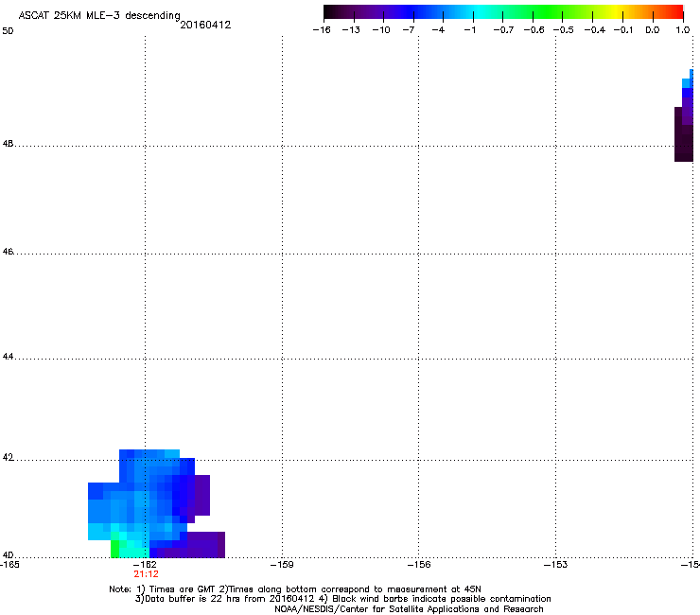The width and height of the screenshot is (700, 615).
Task: Click the longitude axis label -165
Action: (9, 565)
